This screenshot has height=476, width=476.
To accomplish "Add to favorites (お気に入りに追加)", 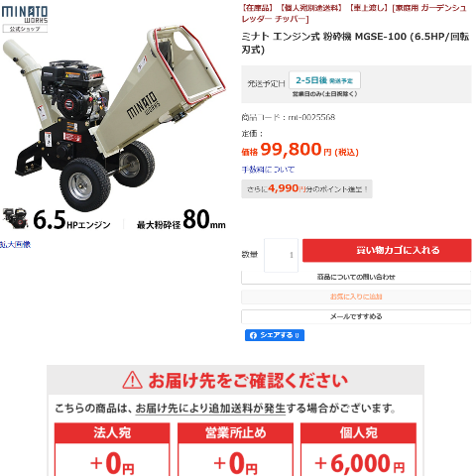I will [356, 297].
